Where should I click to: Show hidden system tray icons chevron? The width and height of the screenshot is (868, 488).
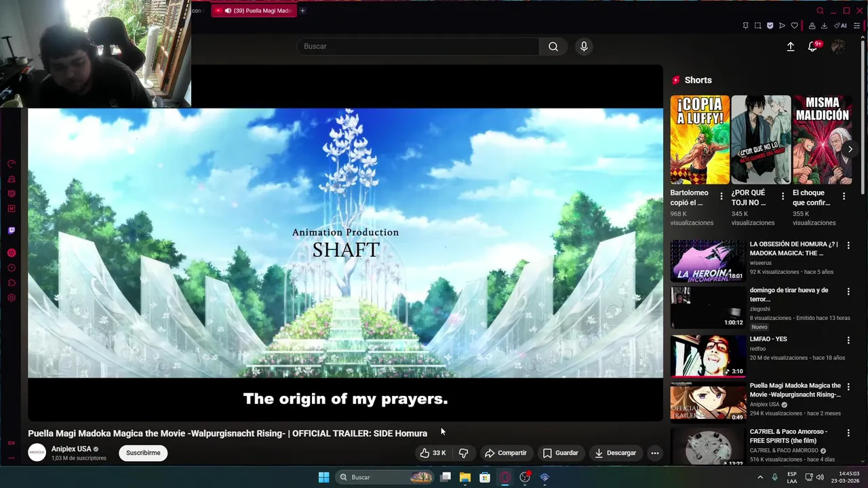tap(759, 477)
